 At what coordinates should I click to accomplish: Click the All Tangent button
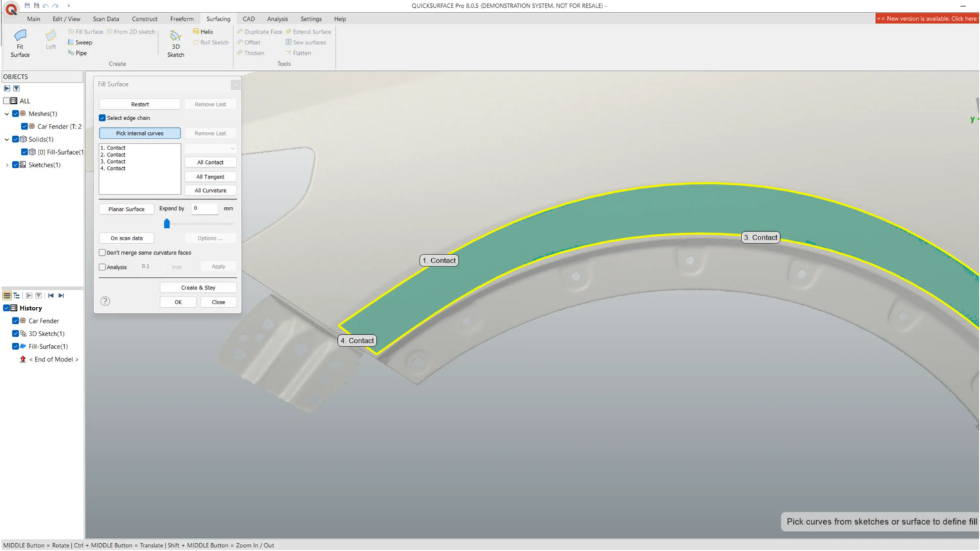coord(210,177)
